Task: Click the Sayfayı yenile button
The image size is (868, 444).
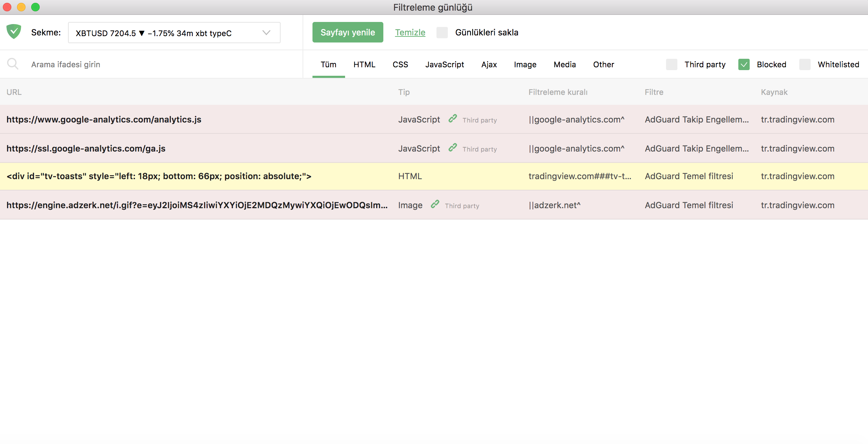Action: [x=348, y=32]
